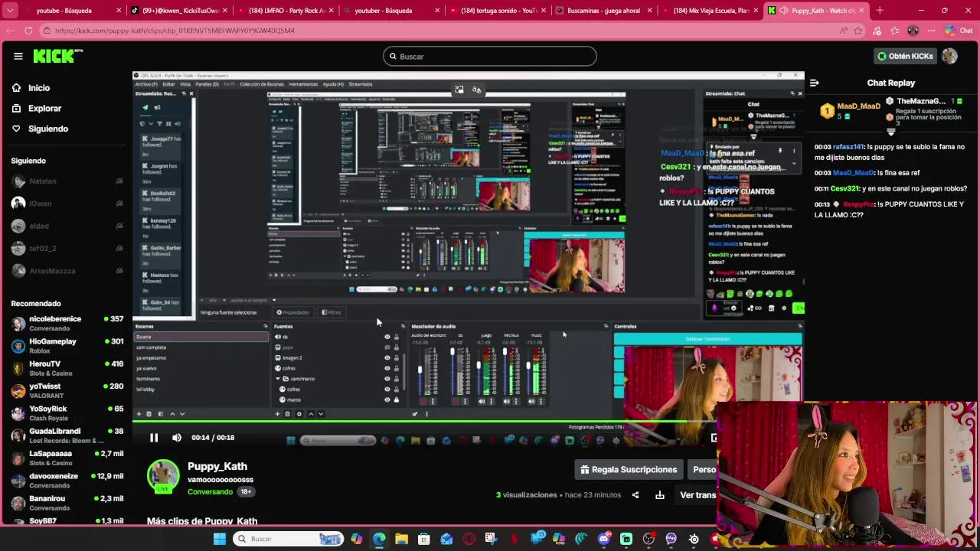Image resolution: width=980 pixels, height=551 pixels.
Task: Open Bananirou recommended channel
Action: [x=67, y=503]
